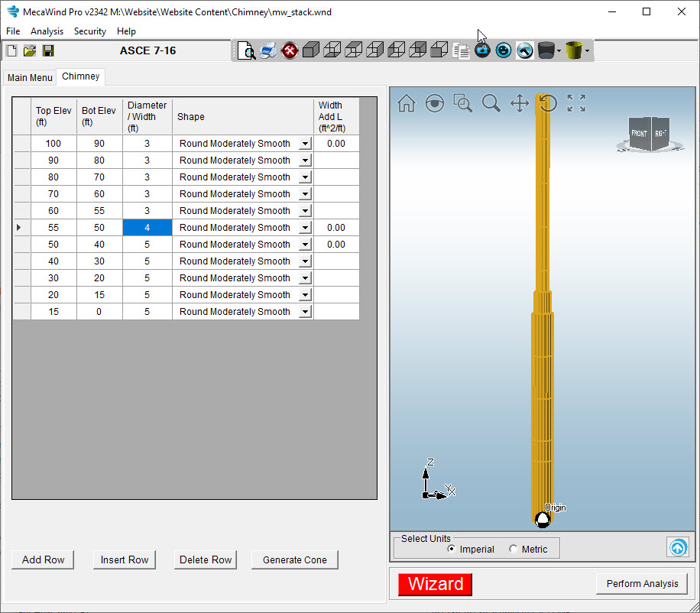Viewport: 700px width, 613px height.
Task: Click the printer icon in toolbar
Action: click(x=268, y=50)
